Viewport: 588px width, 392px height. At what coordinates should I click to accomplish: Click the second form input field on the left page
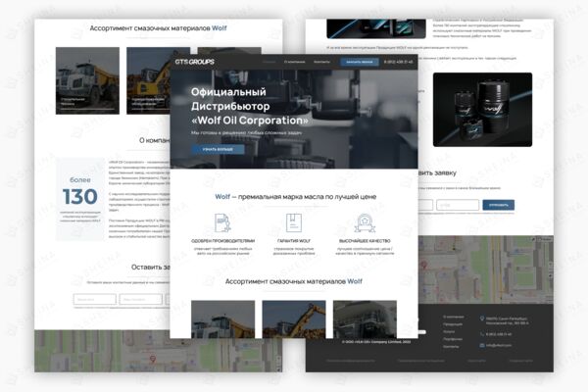140,299
